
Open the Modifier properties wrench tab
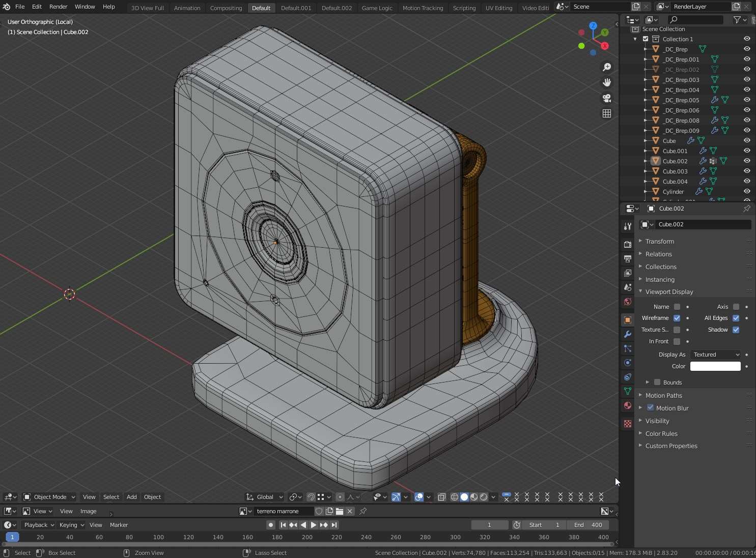[628, 334]
